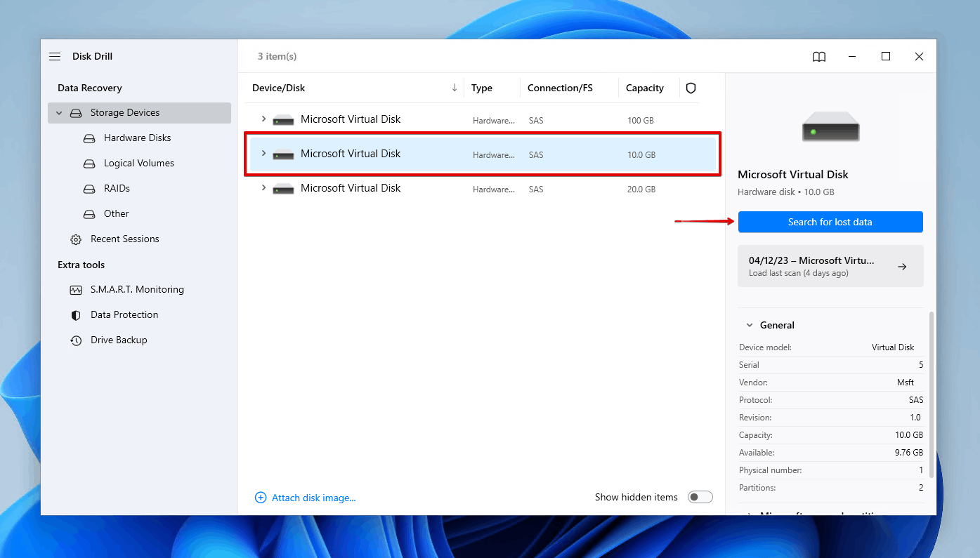Expand the 20.0 GB Microsoft Virtual Disk row
980x558 pixels.
pyautogui.click(x=264, y=187)
